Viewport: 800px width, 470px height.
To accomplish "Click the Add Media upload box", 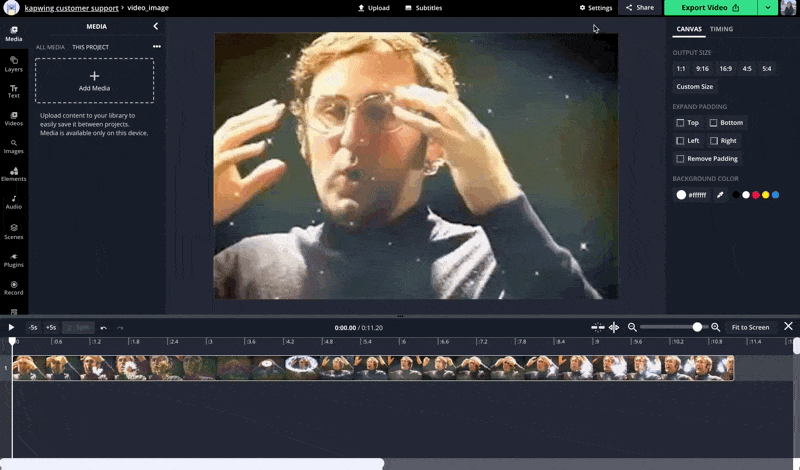I will coord(94,81).
